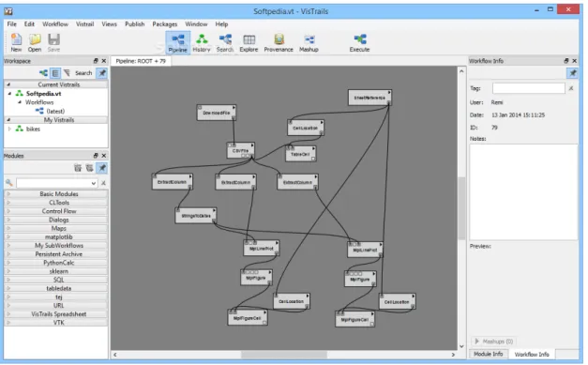Open the Search view in toolbar

(225, 43)
